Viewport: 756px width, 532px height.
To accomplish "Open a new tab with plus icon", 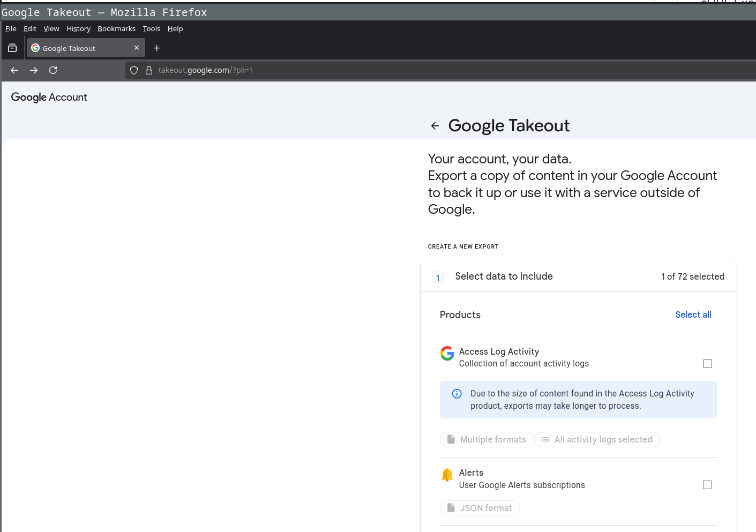I will click(x=156, y=48).
